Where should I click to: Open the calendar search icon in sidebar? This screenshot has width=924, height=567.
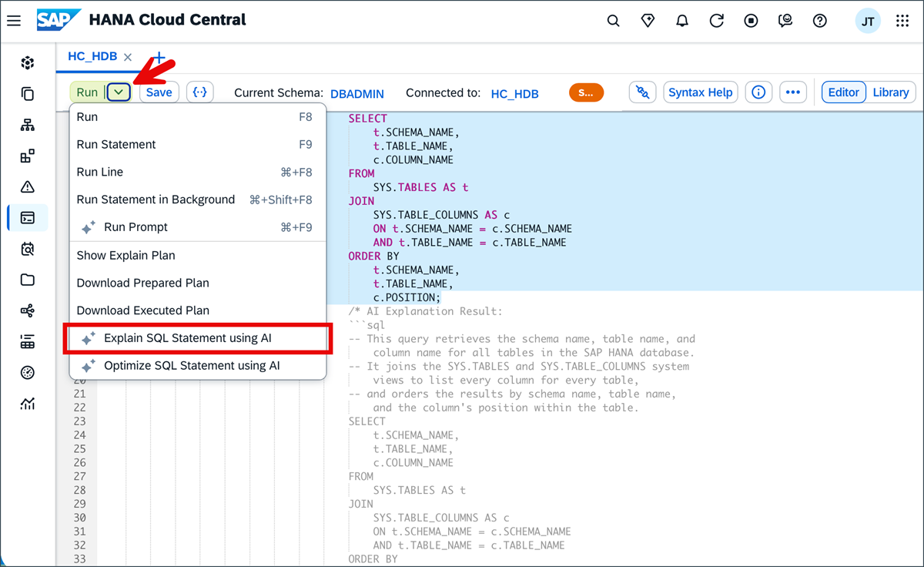click(28, 249)
